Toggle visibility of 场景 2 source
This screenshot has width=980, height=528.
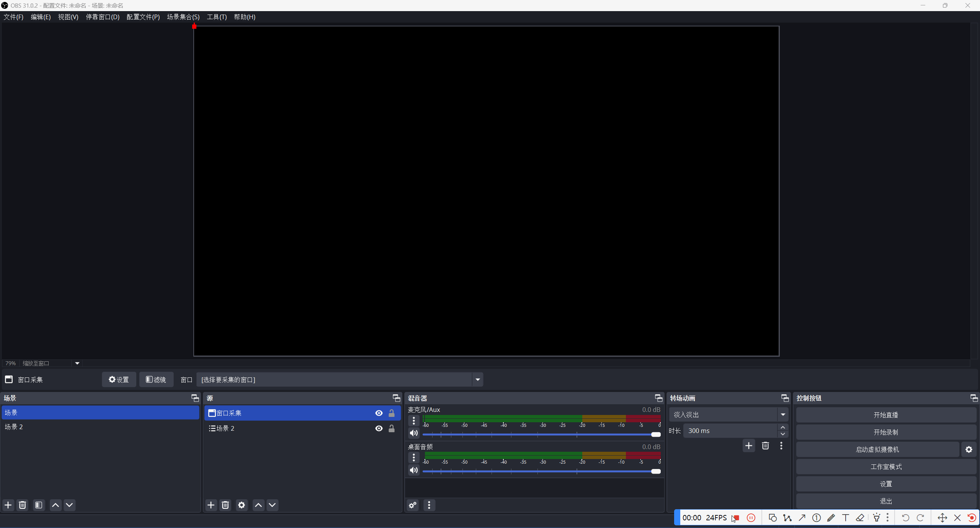pos(379,428)
